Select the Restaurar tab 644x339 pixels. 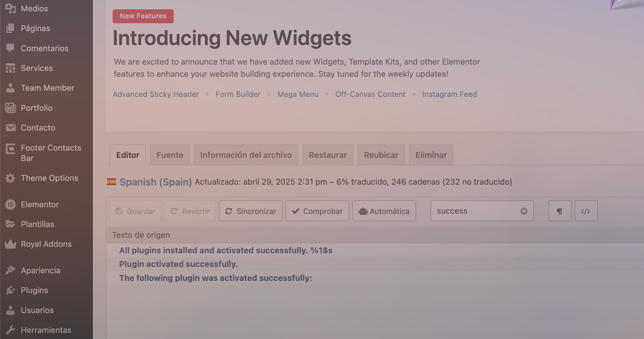tap(328, 155)
